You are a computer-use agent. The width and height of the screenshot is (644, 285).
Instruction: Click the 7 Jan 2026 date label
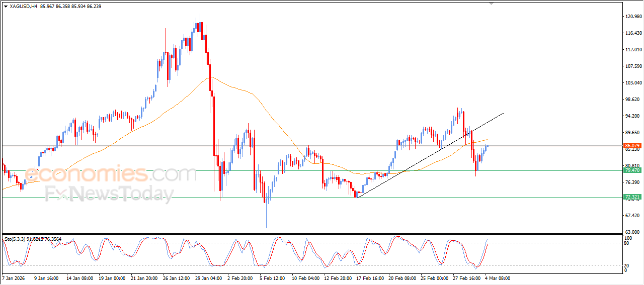pyautogui.click(x=14, y=278)
